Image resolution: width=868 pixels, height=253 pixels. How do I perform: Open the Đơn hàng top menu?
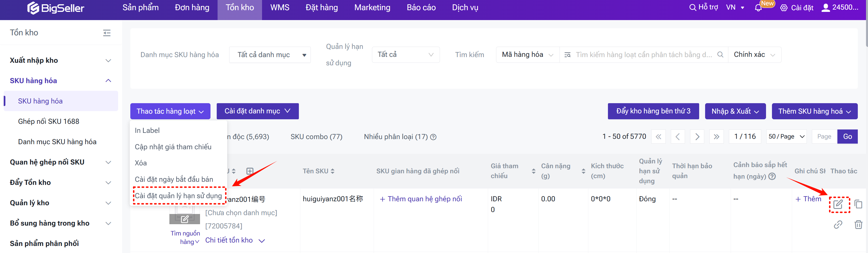(x=192, y=8)
